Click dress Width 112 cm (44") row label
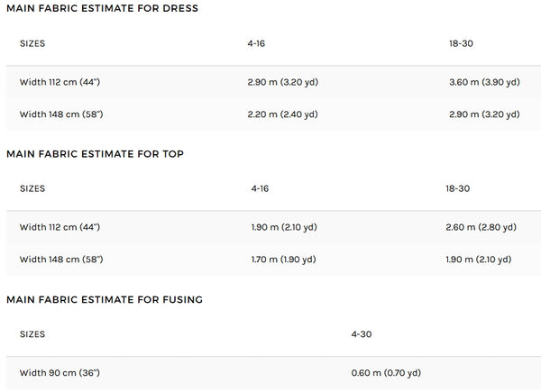Image resolution: width=541 pixels, height=392 pixels. click(60, 82)
